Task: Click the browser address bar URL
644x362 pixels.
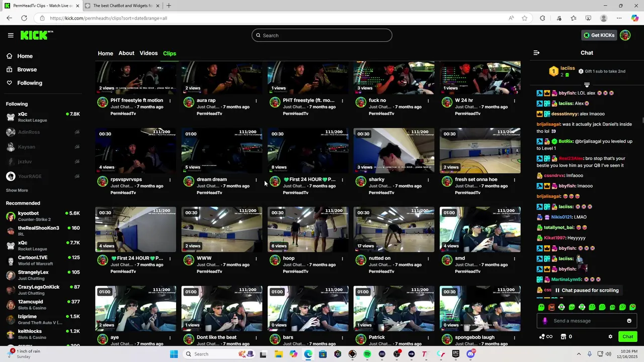Action: pos(109,18)
